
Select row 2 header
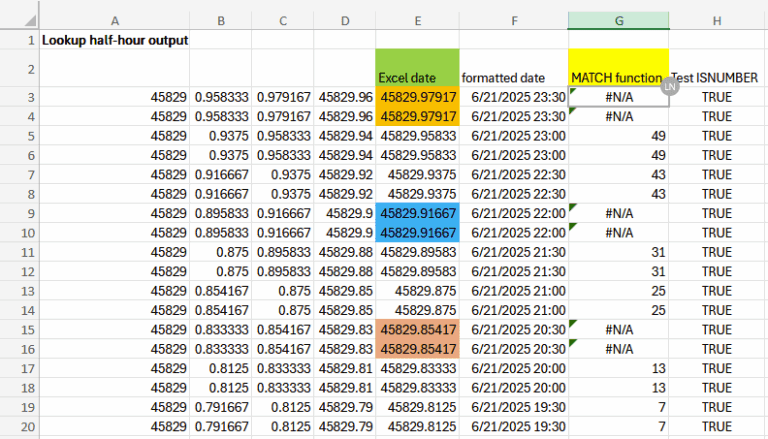click(20, 68)
